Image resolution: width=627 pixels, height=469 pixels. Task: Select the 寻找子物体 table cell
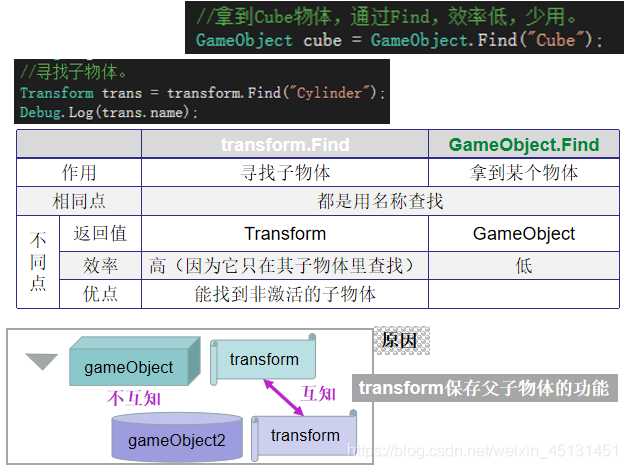pyautogui.click(x=285, y=173)
